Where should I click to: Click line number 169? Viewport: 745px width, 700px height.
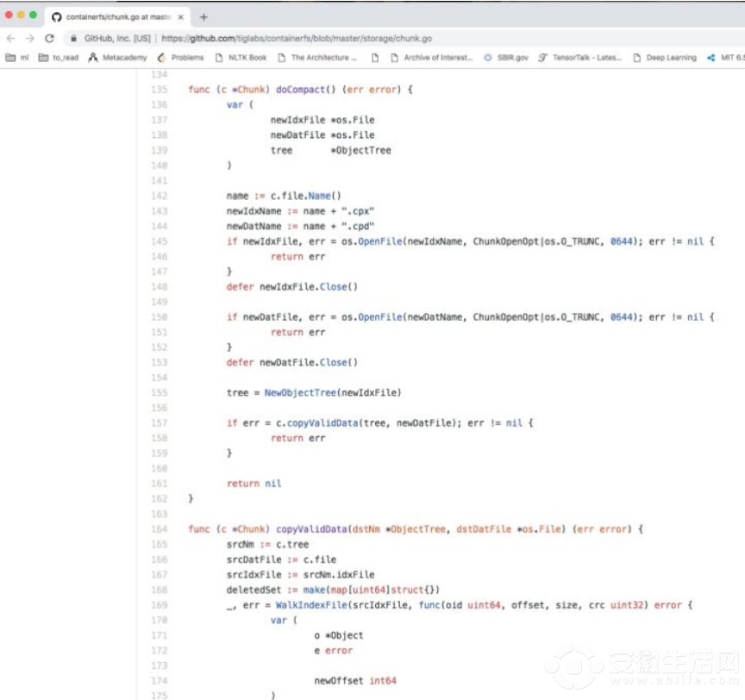[160, 605]
